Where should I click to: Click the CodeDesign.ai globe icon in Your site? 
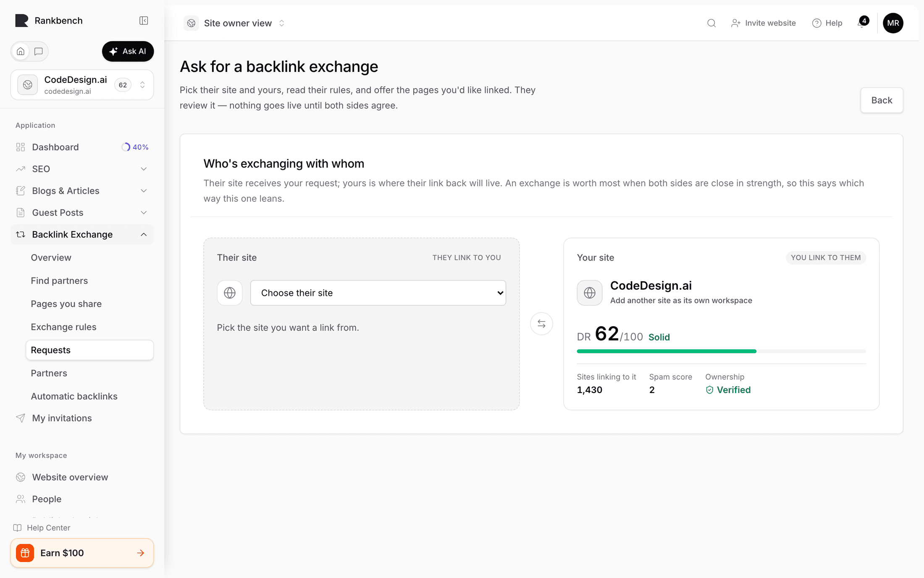590,293
